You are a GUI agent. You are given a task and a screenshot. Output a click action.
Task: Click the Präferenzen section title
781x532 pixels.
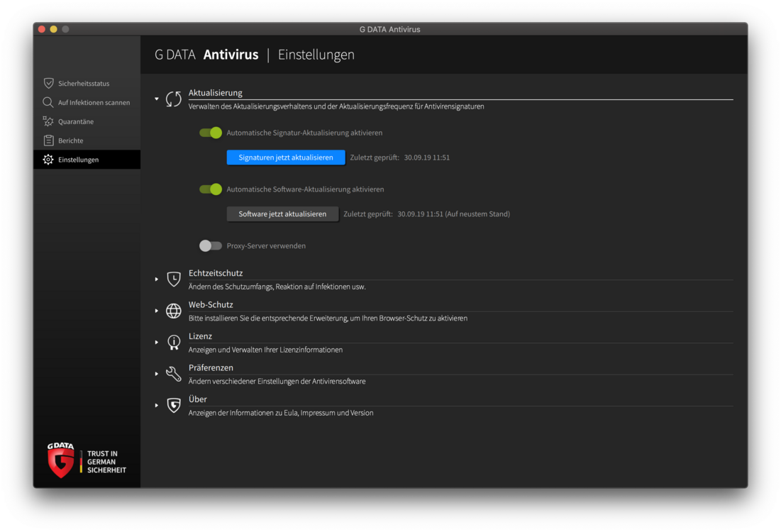click(211, 367)
